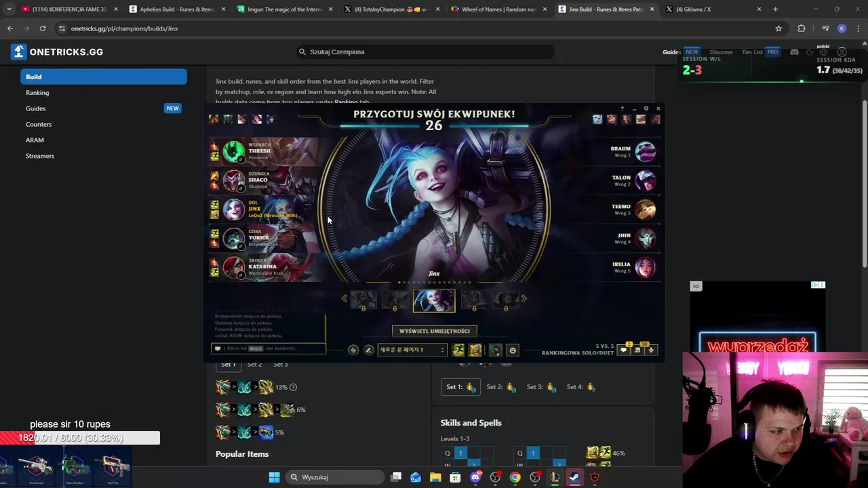Bookmark this page with the star icon

click(x=778, y=28)
